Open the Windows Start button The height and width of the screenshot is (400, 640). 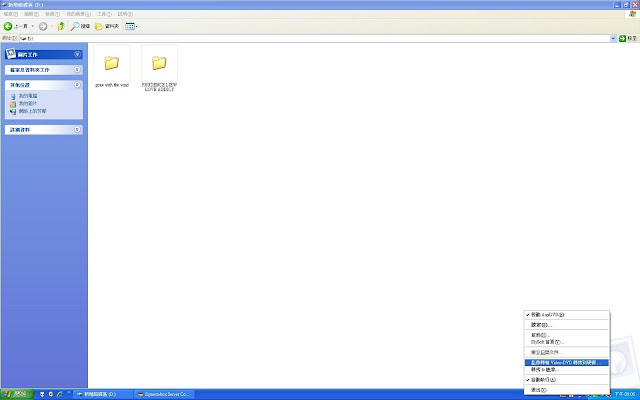pos(17,394)
